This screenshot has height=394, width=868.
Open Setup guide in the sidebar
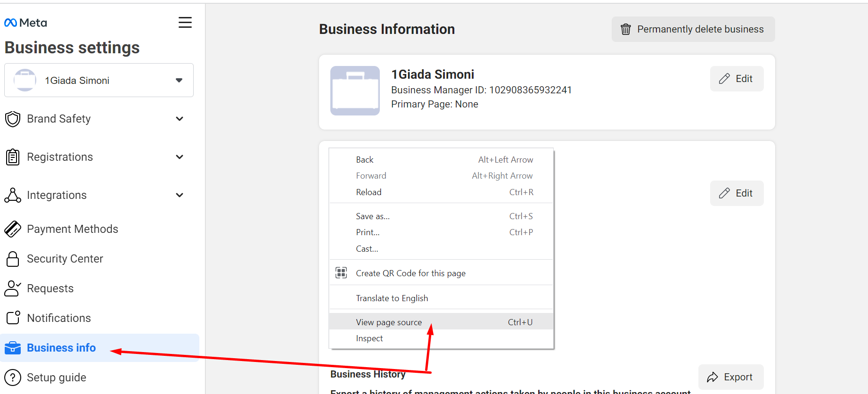pos(57,378)
